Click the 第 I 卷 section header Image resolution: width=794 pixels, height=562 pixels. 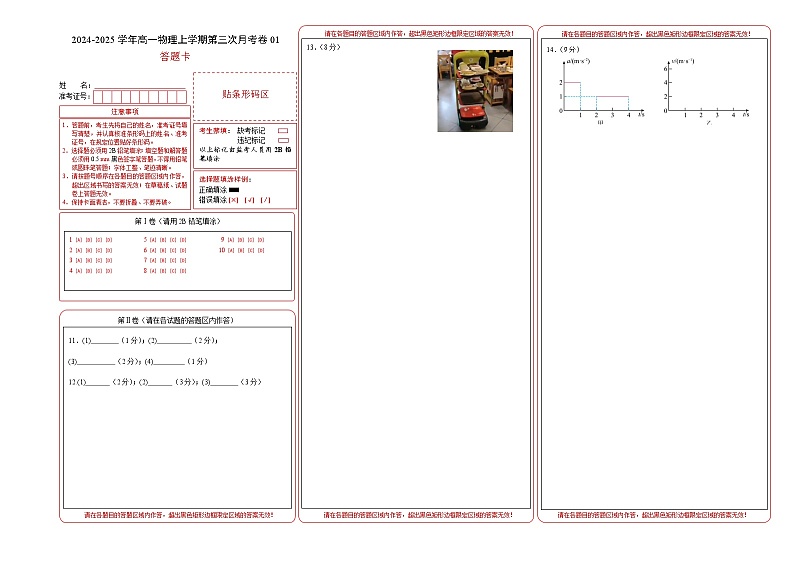[x=177, y=220]
